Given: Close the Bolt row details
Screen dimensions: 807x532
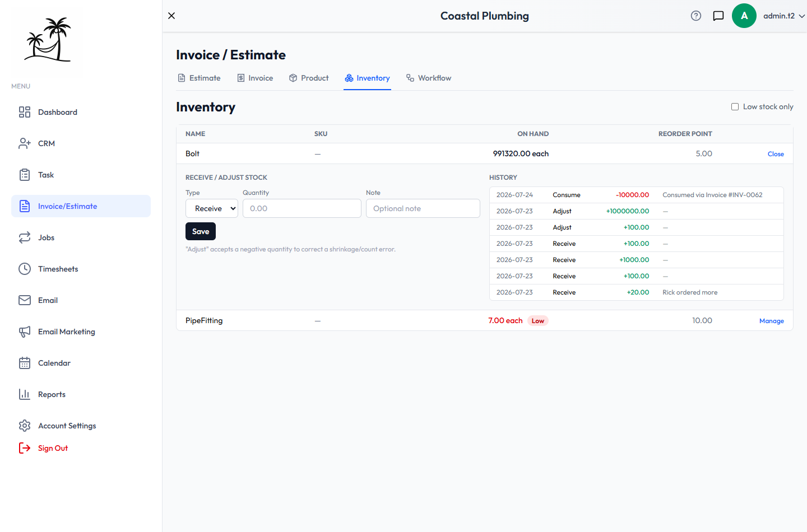Looking at the screenshot, I should point(776,154).
